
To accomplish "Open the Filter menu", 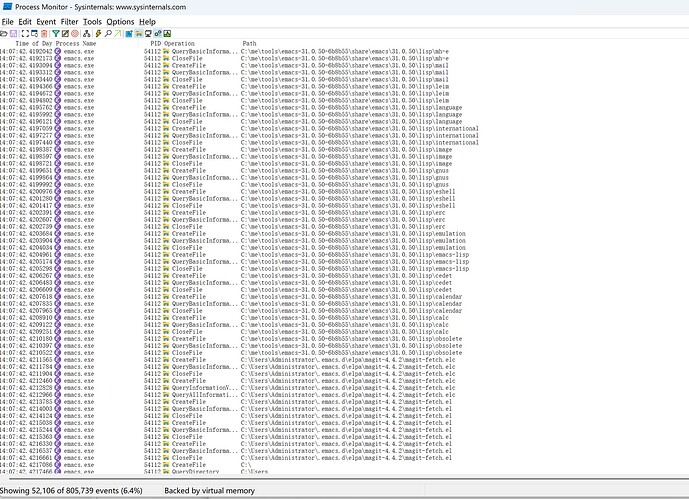I will (x=69, y=21).
